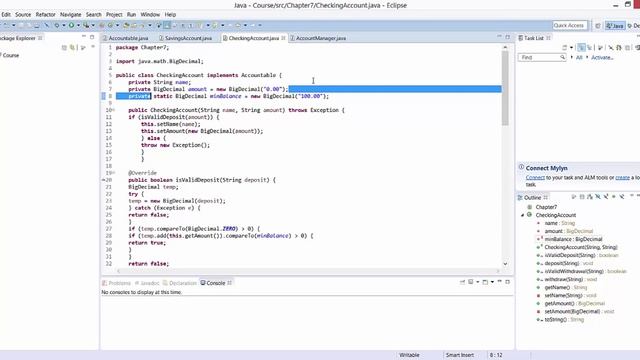Image resolution: width=640 pixels, height=360 pixels.
Task: Open the All filter dropdown in Task List
Action: [571, 58]
